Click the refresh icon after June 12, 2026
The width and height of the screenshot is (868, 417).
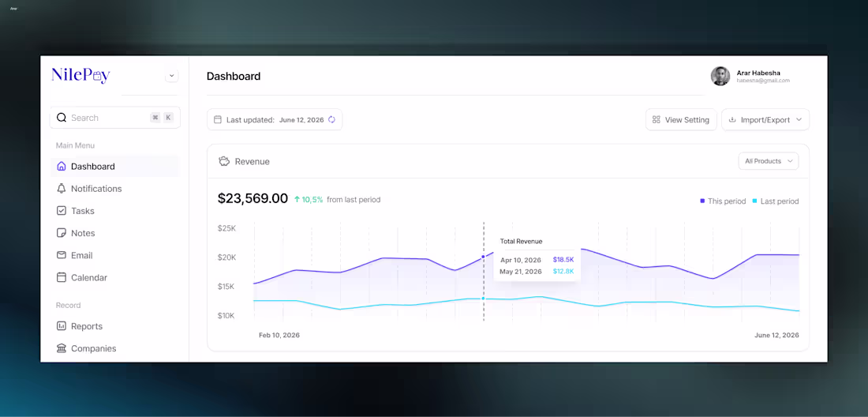[331, 119]
